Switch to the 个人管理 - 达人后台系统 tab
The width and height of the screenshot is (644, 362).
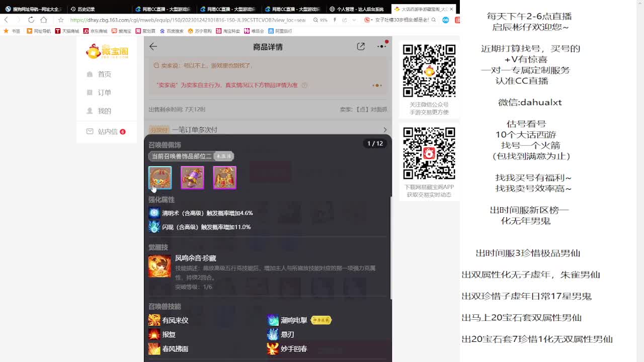point(357,9)
